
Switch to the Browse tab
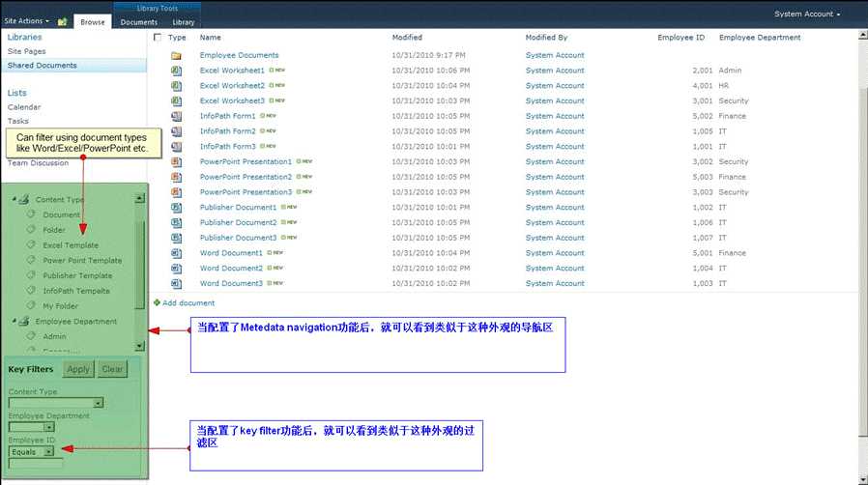tap(93, 22)
